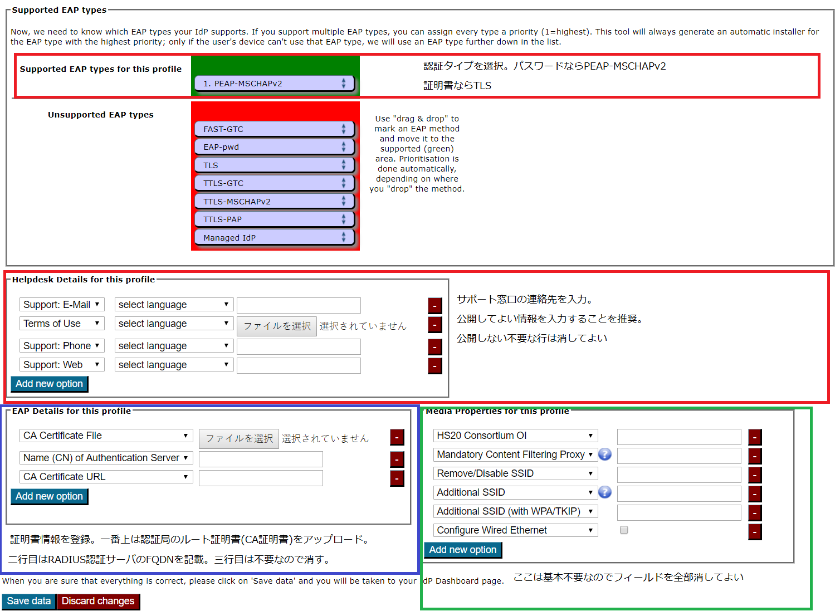Focus the HS20 Consortium OI field
The width and height of the screenshot is (840, 616).
(679, 437)
